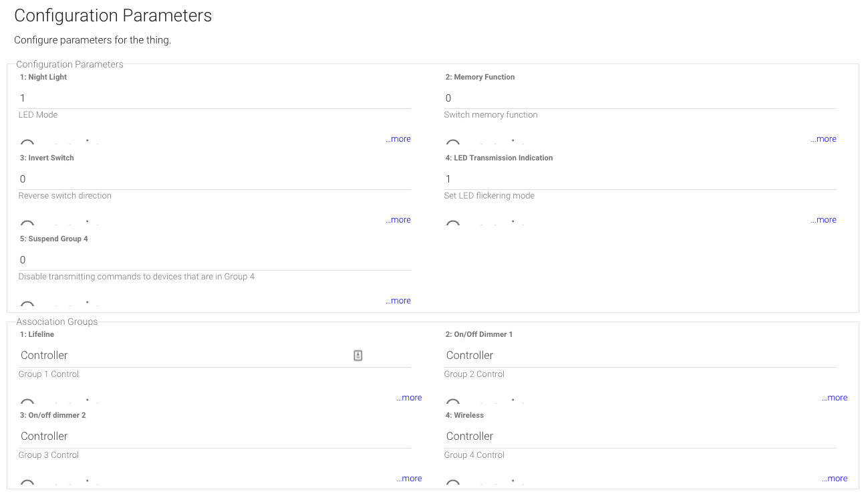
Task: Click the loading spinner under Night Light
Action: [27, 143]
